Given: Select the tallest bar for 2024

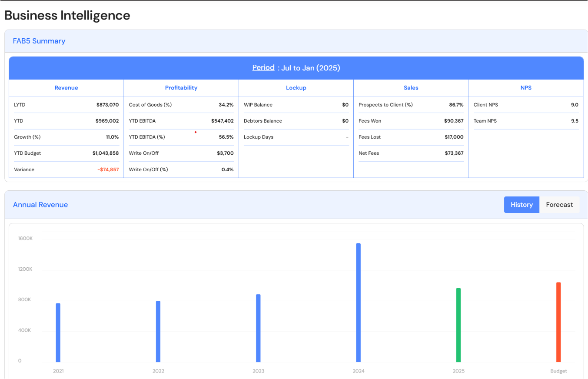Looking at the screenshot, I should pos(358,303).
